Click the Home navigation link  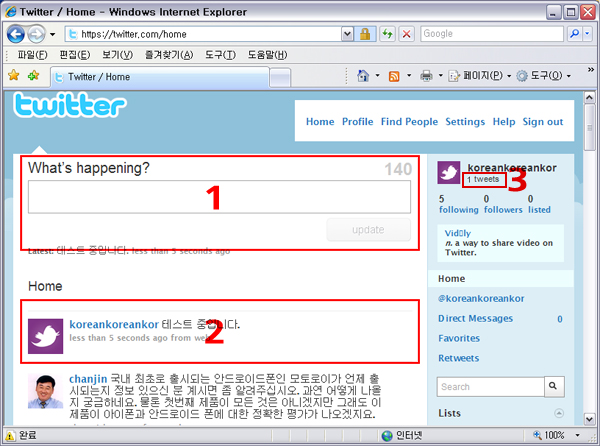[x=320, y=122]
